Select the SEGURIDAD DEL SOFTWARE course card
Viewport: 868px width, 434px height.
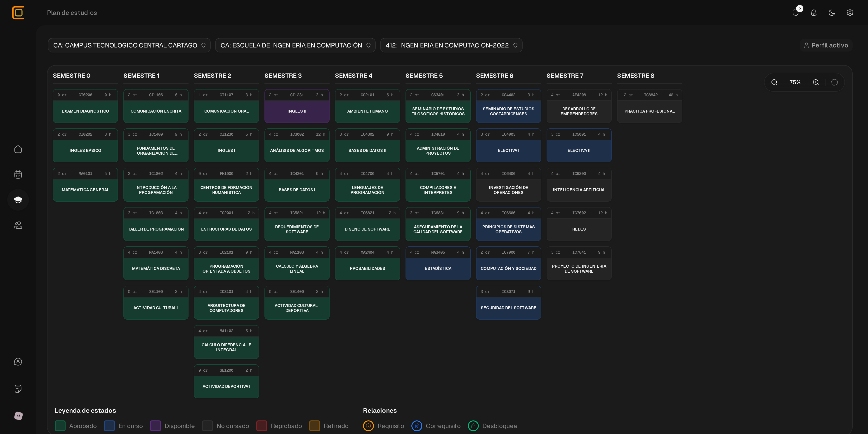[x=508, y=303]
